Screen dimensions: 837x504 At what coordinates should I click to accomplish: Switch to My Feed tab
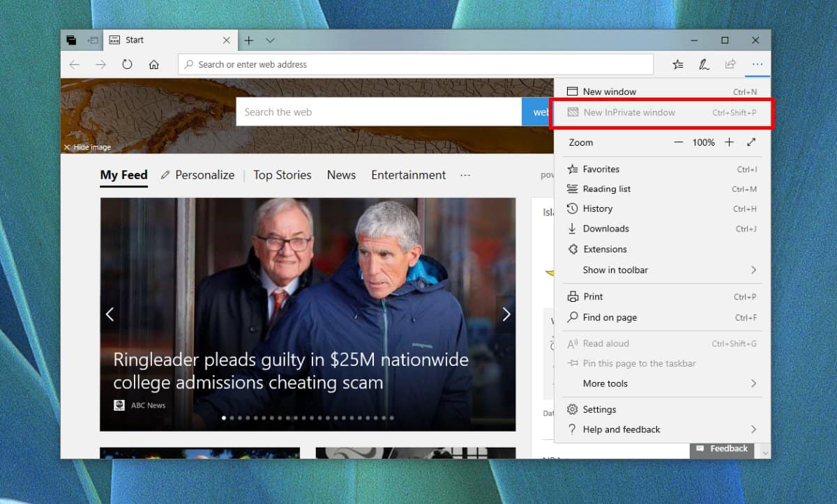(x=123, y=175)
